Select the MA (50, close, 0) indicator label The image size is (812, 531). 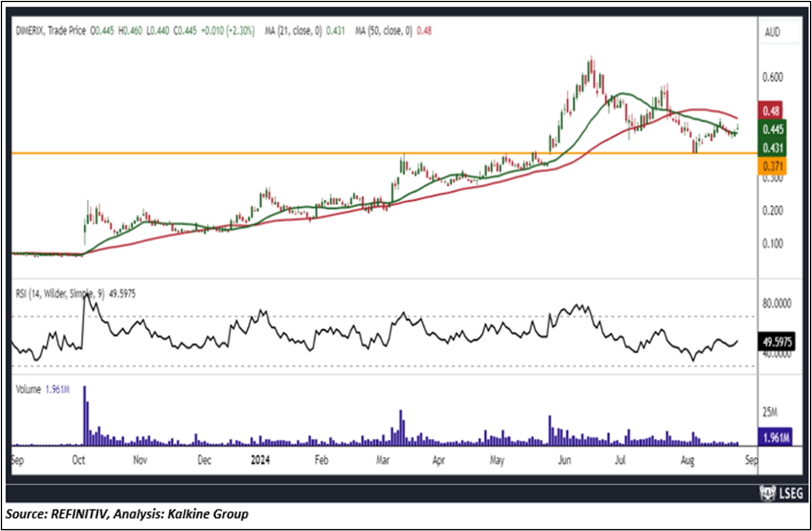click(383, 31)
